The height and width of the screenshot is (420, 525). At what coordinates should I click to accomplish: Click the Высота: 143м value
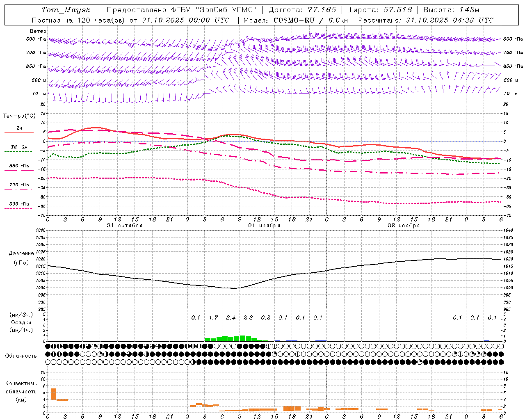tap(451, 10)
